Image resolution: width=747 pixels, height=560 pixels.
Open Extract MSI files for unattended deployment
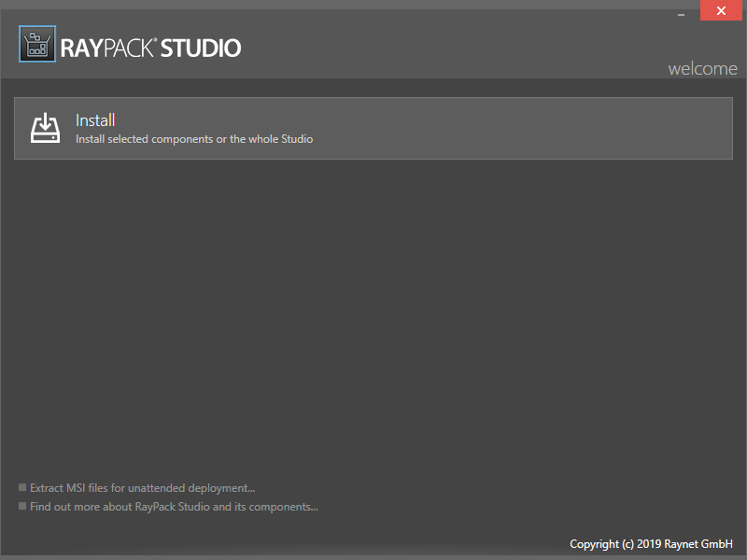[142, 487]
